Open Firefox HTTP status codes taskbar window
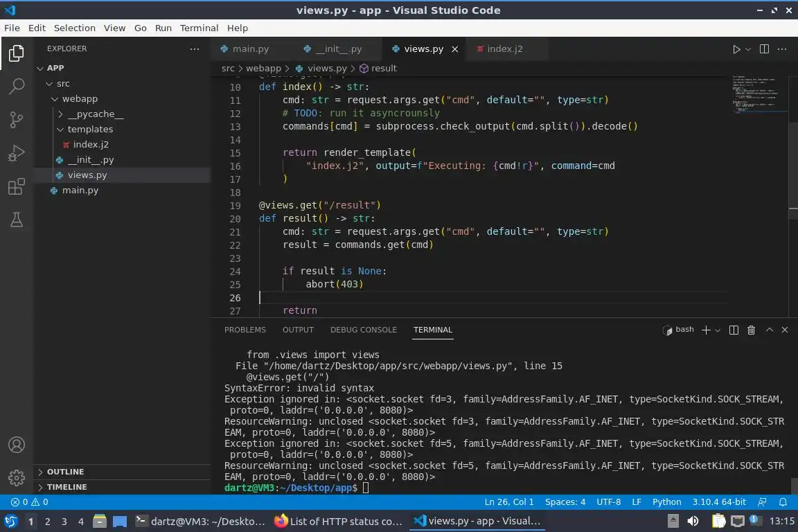 (x=338, y=522)
